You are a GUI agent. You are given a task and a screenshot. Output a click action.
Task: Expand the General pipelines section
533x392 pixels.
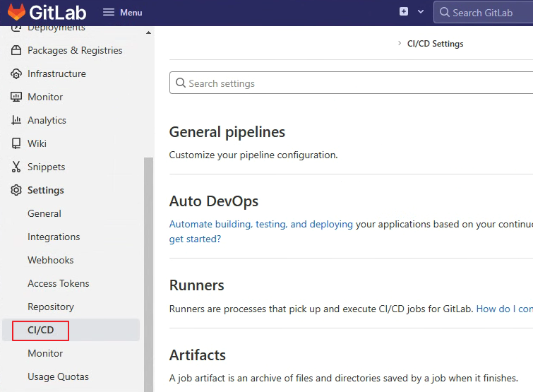pyautogui.click(x=227, y=132)
